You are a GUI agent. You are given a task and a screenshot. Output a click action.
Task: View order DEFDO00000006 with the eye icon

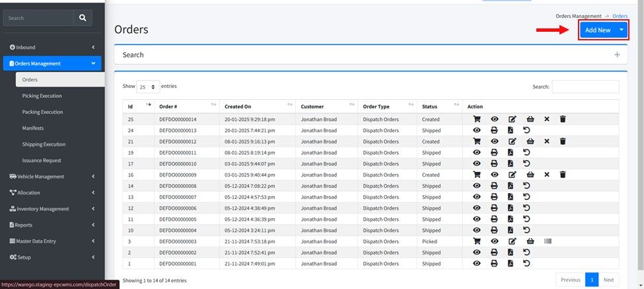tap(477, 208)
